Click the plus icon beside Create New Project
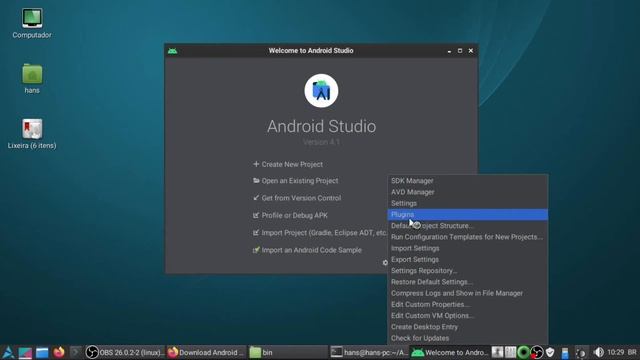This screenshot has width=640, height=360. [x=256, y=164]
